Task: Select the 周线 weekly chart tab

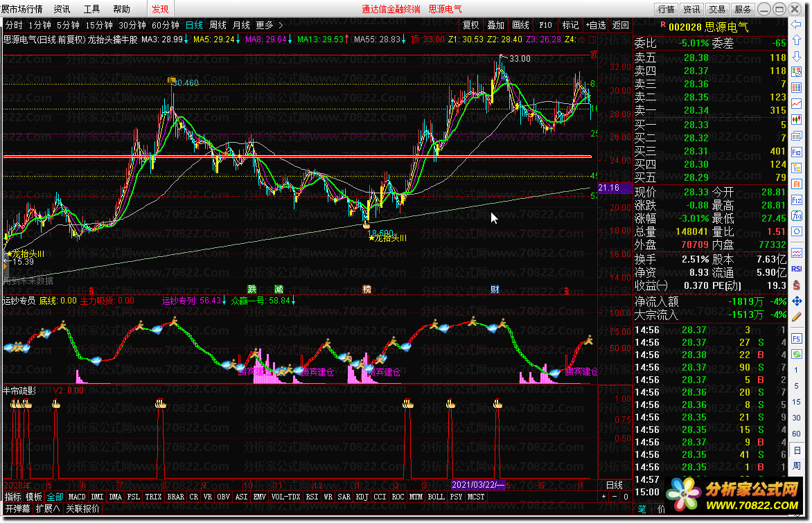Action: (x=218, y=25)
